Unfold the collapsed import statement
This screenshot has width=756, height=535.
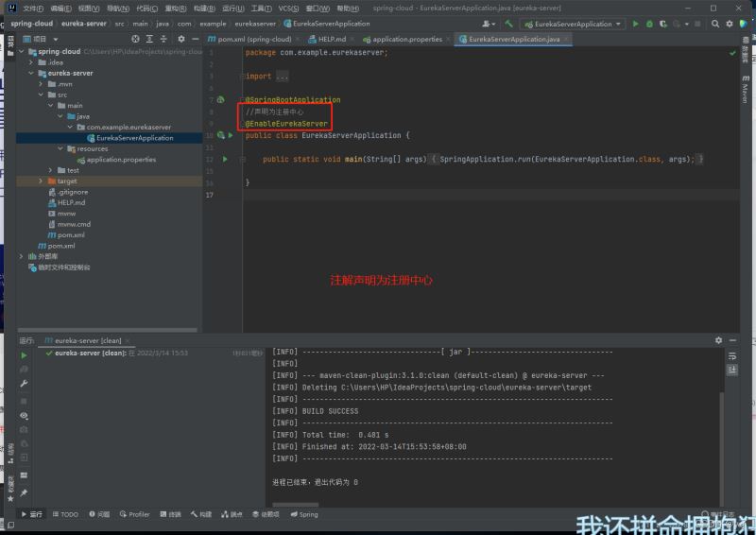point(282,77)
